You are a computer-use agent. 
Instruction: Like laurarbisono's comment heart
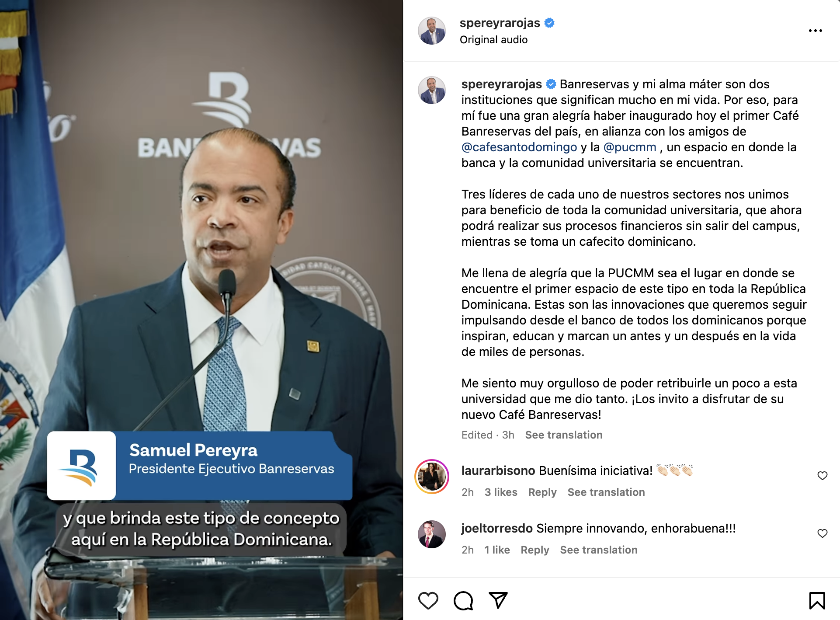tap(822, 476)
